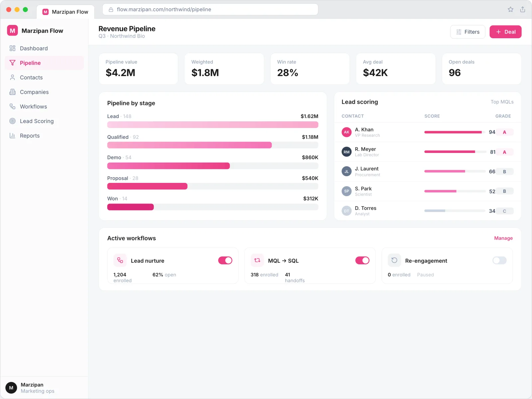Click the Pipeline value $4.2M card

click(x=138, y=69)
